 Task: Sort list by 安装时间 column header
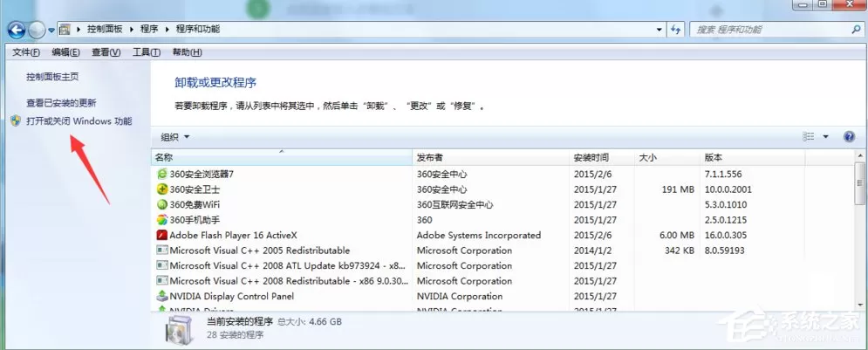pos(602,158)
